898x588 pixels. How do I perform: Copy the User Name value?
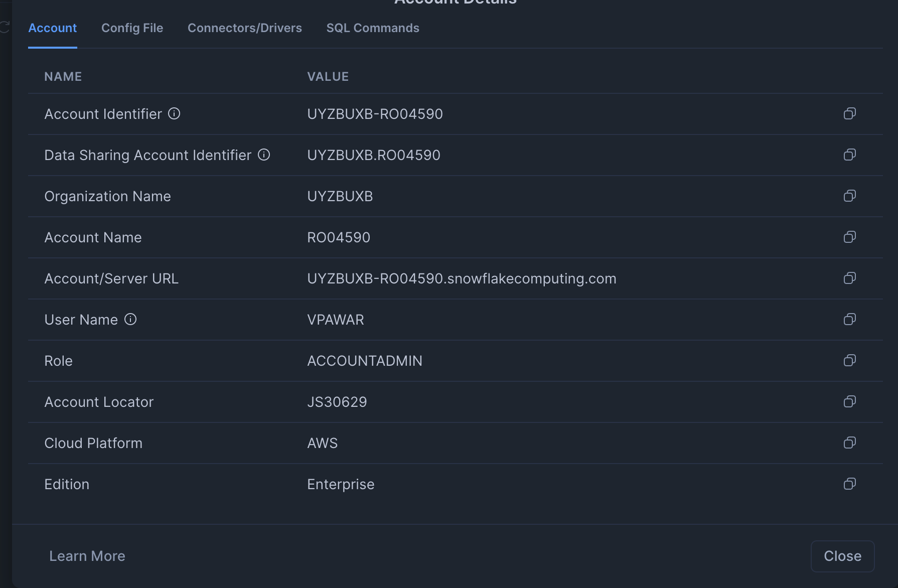click(x=849, y=320)
